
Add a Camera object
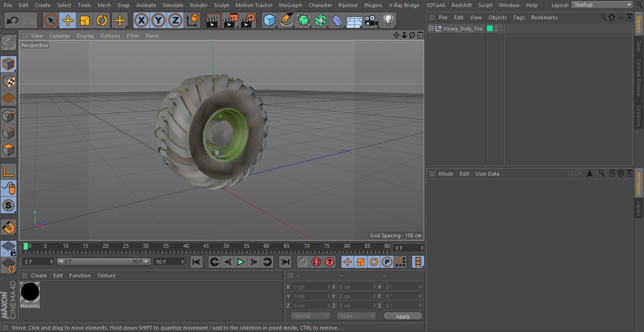pos(372,20)
